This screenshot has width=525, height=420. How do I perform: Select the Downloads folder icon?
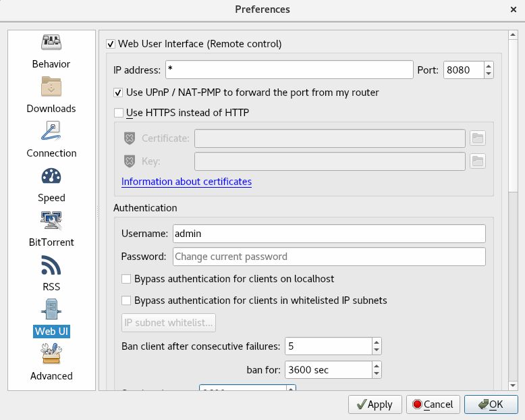tap(51, 87)
